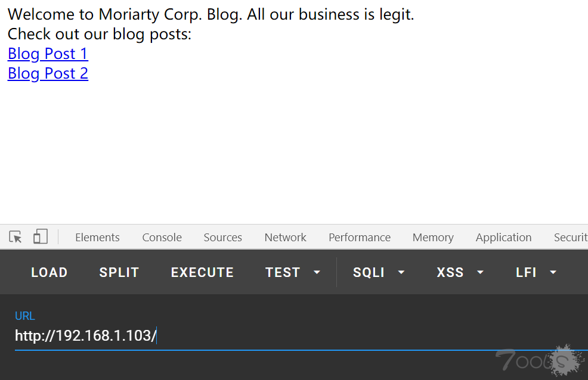
Task: Expand the SQLI dropdown arrow
Action: [401, 272]
